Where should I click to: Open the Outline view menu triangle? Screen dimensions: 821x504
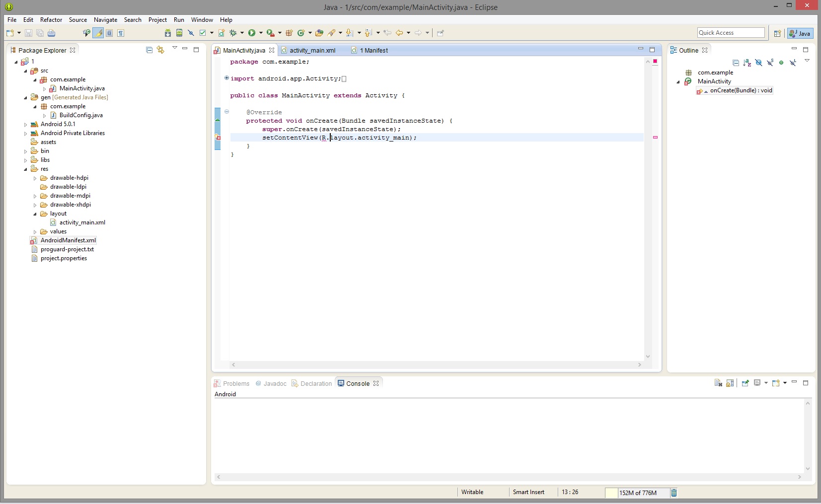(x=807, y=61)
